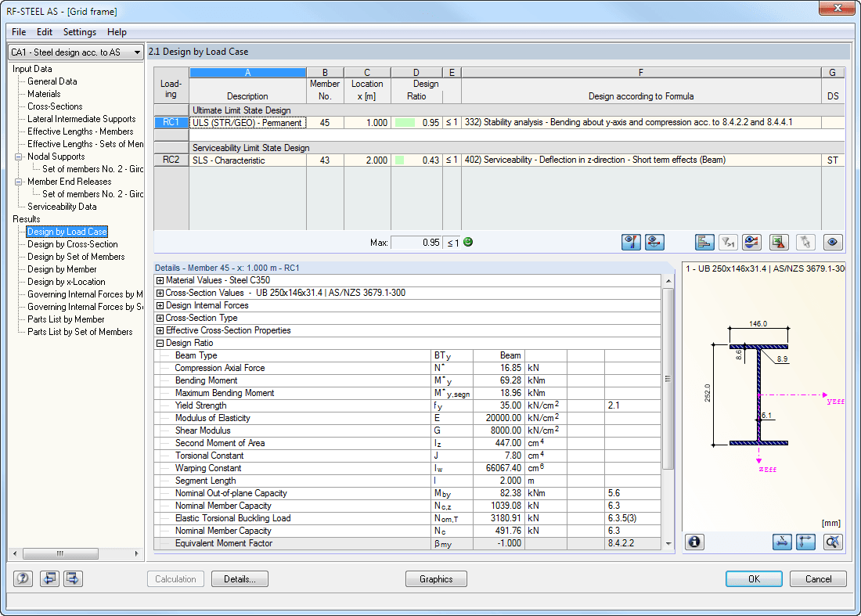Expand Effective Cross-Section Properties section
This screenshot has width=861, height=616.
click(x=160, y=330)
